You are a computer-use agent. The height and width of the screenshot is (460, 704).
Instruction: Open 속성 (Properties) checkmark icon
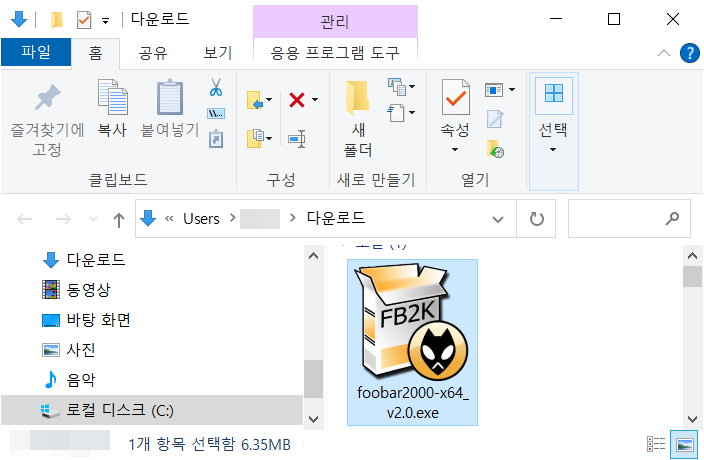point(456,97)
